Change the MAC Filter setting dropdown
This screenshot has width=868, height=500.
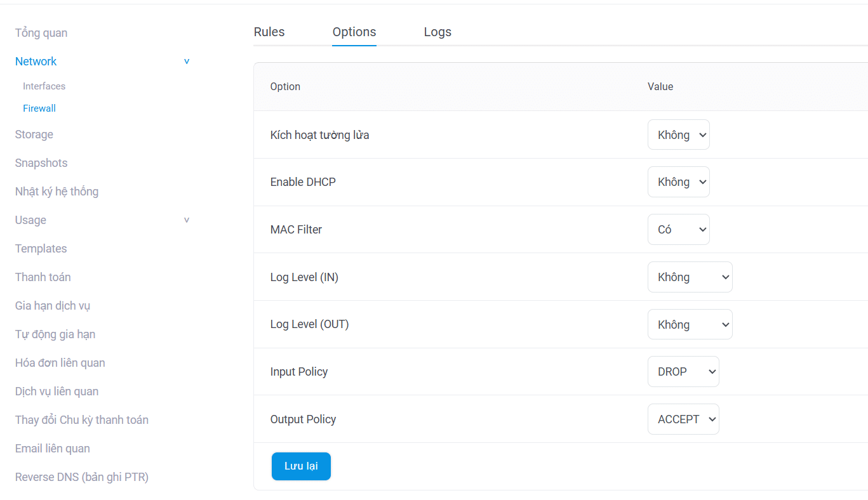[x=678, y=229]
